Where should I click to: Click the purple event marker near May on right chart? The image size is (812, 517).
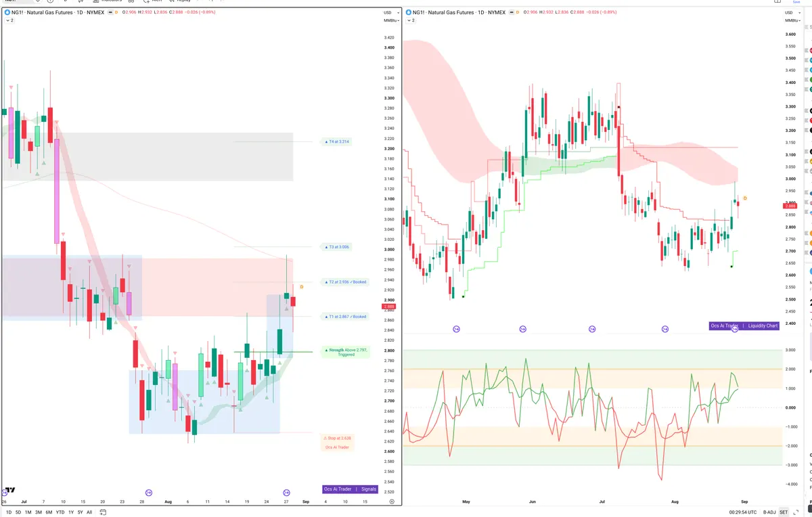(x=456, y=329)
